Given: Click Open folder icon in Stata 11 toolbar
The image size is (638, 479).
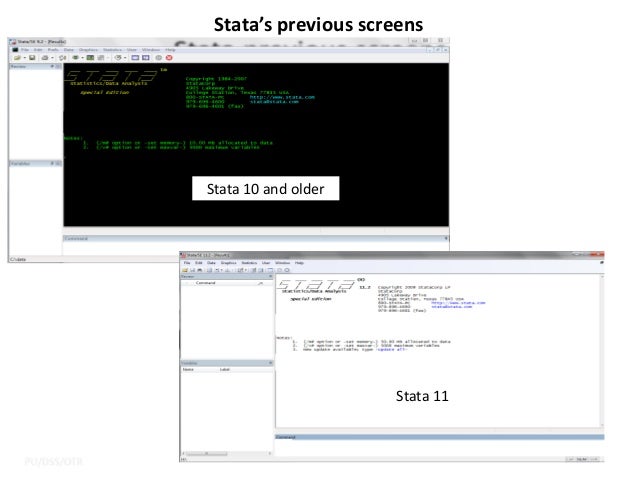Looking at the screenshot, I should 185,270.
